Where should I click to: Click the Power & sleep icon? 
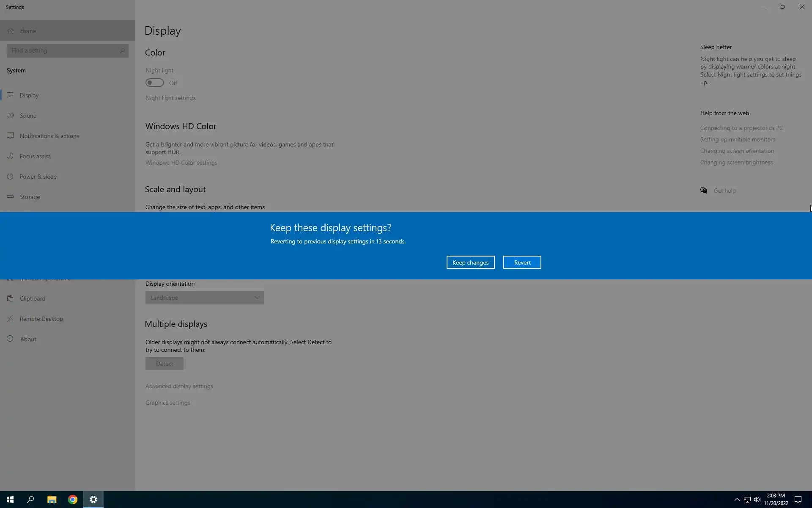pyautogui.click(x=10, y=176)
